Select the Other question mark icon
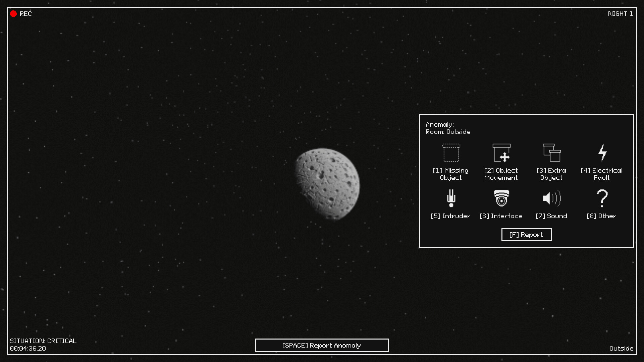Screen dimensions: 644x362 (x=602, y=198)
